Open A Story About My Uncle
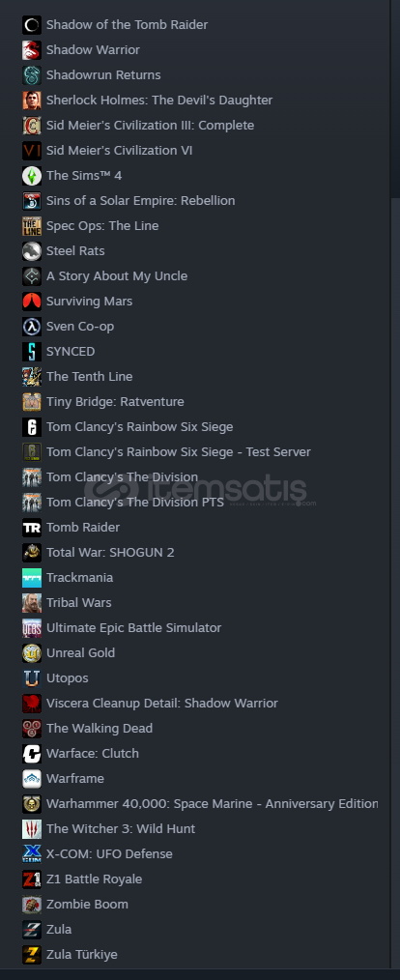 (x=117, y=275)
